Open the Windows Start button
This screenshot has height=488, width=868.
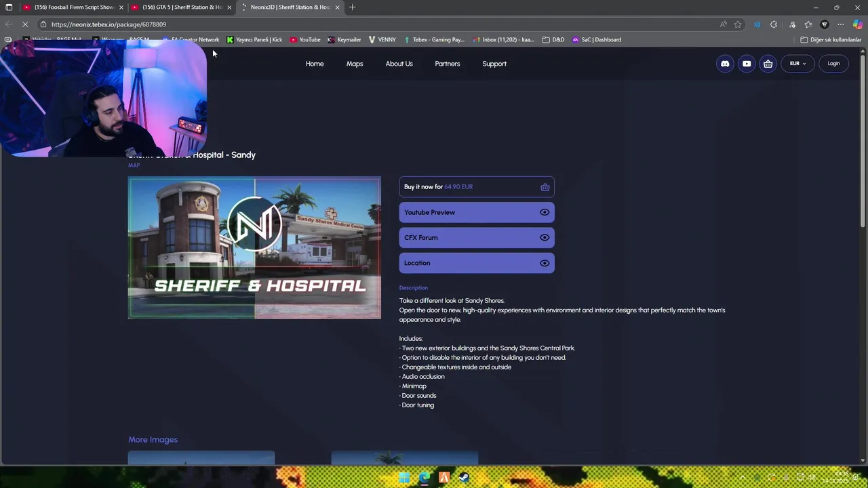click(404, 478)
